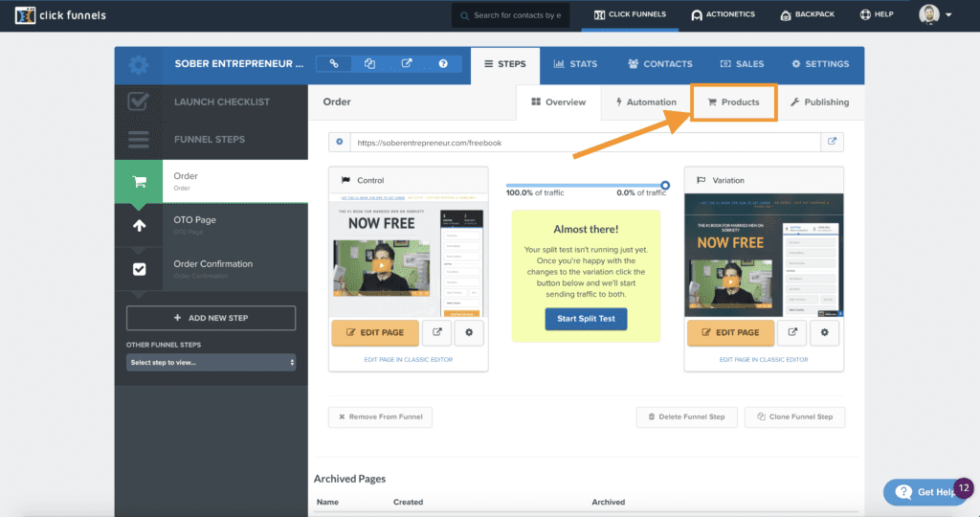Click the Launch Checklist check icon

138,101
